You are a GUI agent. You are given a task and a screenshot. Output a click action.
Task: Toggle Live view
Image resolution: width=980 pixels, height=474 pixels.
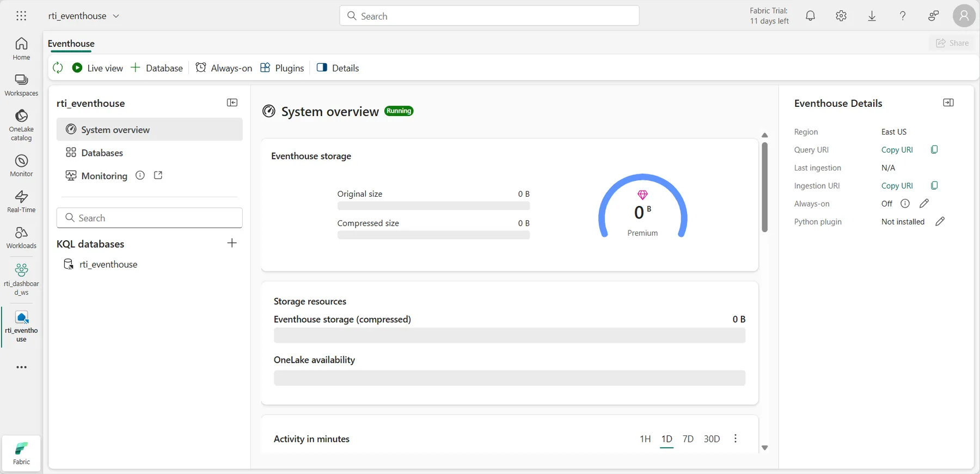(x=97, y=68)
